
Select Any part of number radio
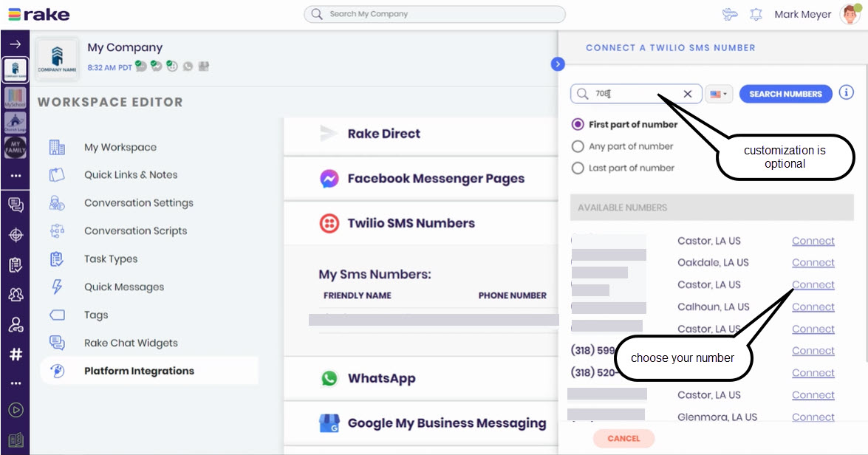coord(578,146)
